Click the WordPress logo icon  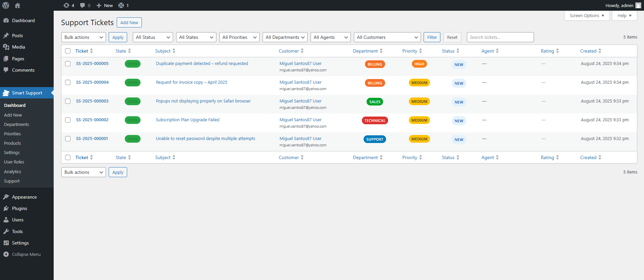(6, 5)
